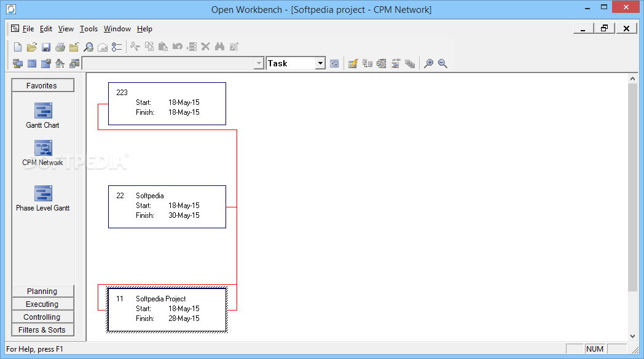
Task: Click the Open Workbench application icon in titlebar
Action: [x=11, y=9]
